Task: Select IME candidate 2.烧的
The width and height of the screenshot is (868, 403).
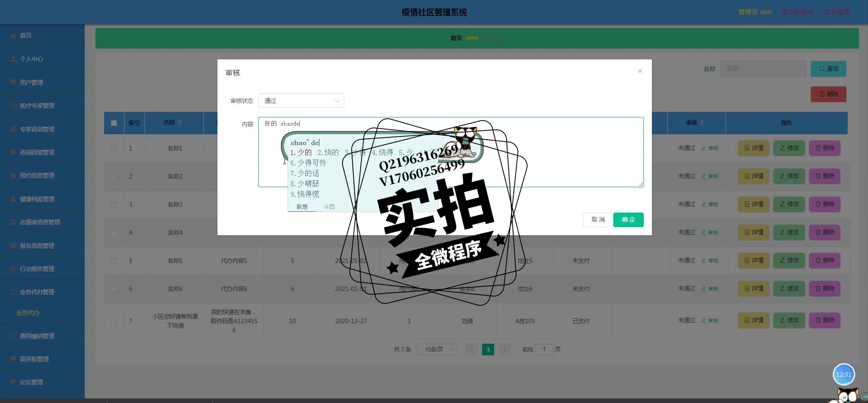Action: [328, 152]
